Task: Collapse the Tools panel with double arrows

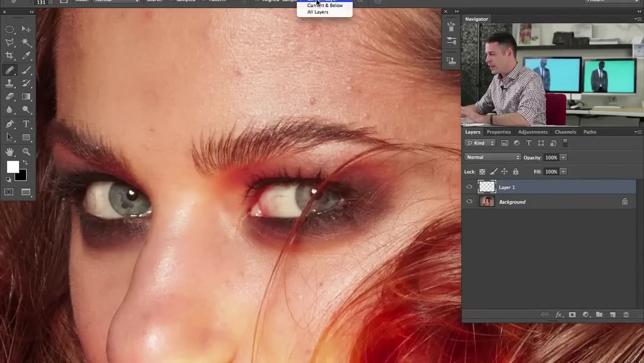Action: 31,11
